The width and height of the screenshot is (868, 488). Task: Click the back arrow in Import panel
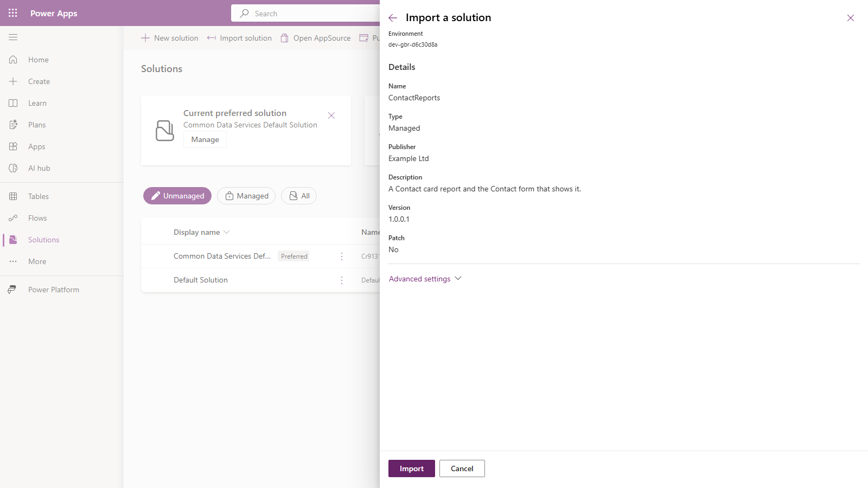(393, 18)
